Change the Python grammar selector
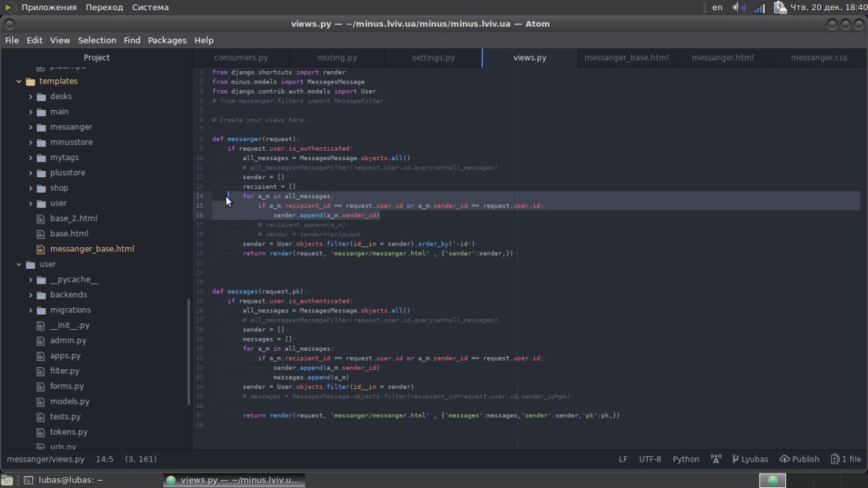 coord(686,459)
